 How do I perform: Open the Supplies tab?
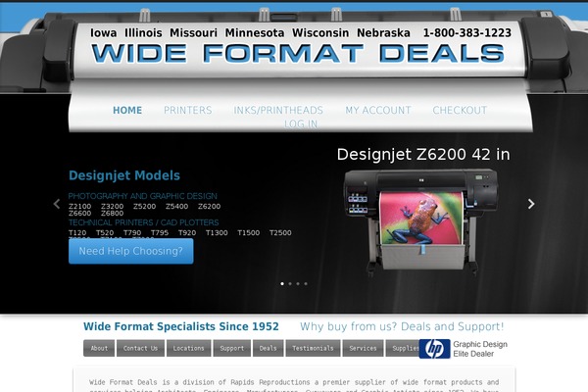point(403,348)
